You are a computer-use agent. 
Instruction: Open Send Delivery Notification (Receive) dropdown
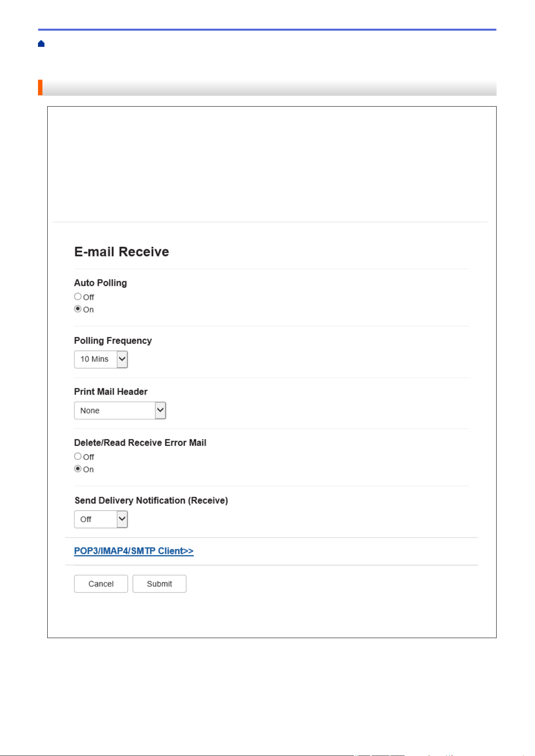coord(101,519)
